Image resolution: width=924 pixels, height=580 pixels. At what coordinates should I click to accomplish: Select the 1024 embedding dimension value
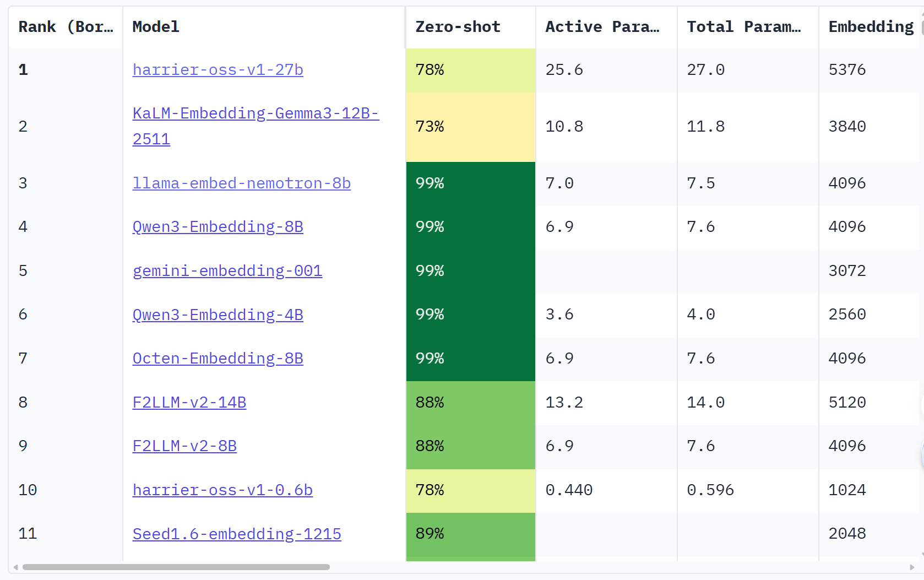847,490
